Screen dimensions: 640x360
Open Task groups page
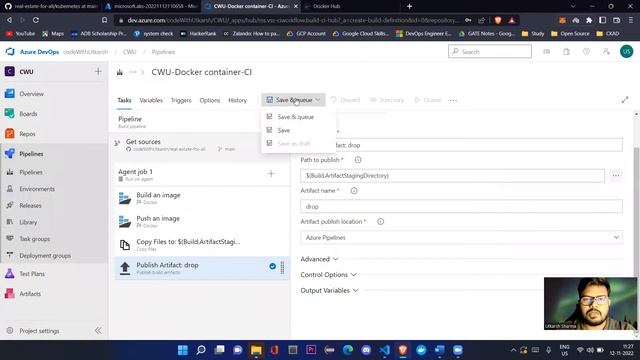point(34,239)
